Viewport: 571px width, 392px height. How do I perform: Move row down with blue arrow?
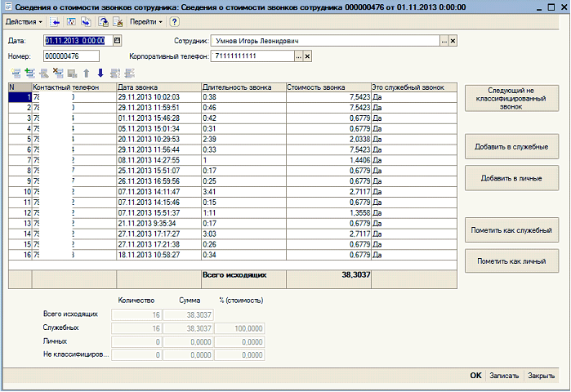pos(100,73)
